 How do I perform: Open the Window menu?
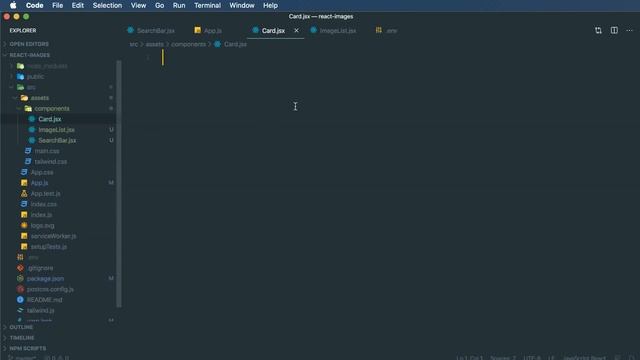click(242, 5)
